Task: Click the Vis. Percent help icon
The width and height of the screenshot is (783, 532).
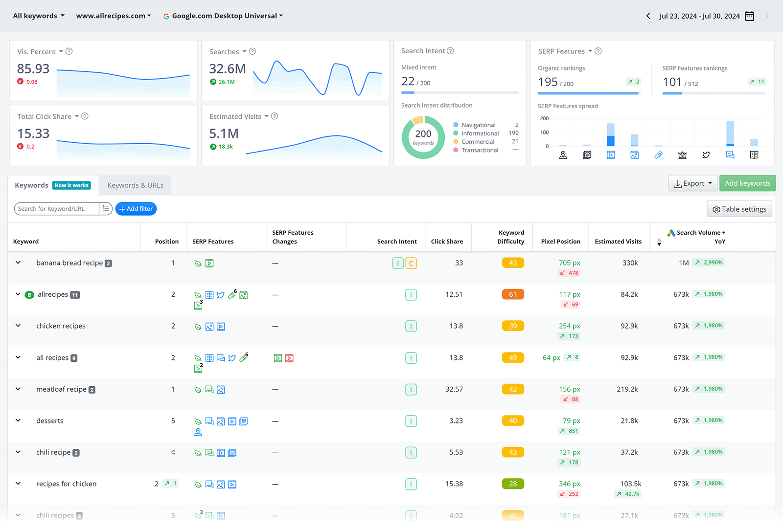Action: point(69,51)
